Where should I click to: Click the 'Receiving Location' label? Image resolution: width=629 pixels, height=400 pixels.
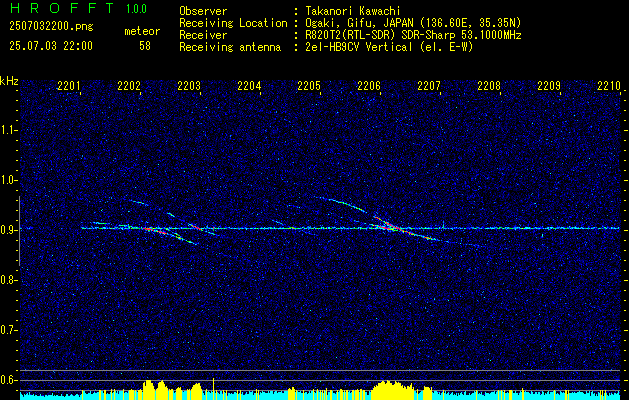[233, 23]
